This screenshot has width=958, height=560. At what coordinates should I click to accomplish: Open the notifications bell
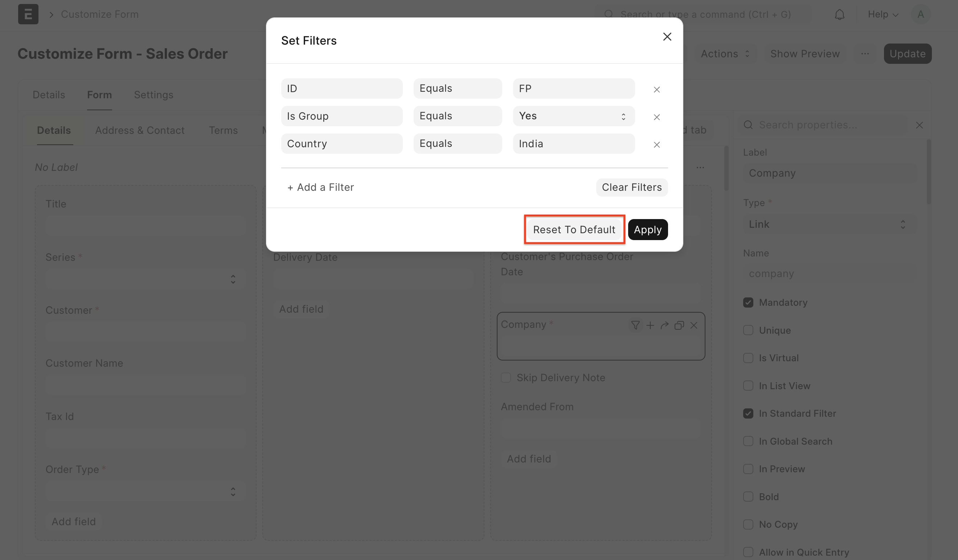[839, 15]
